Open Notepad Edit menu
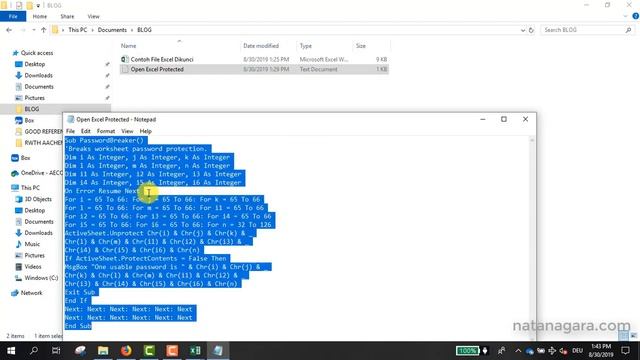Viewport: 640px width, 360px height. coord(86,131)
